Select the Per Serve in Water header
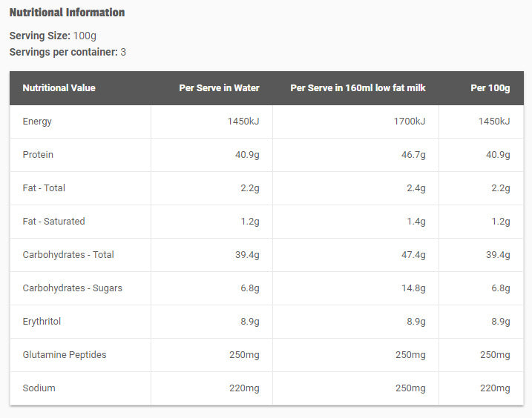532x418 pixels. click(219, 88)
